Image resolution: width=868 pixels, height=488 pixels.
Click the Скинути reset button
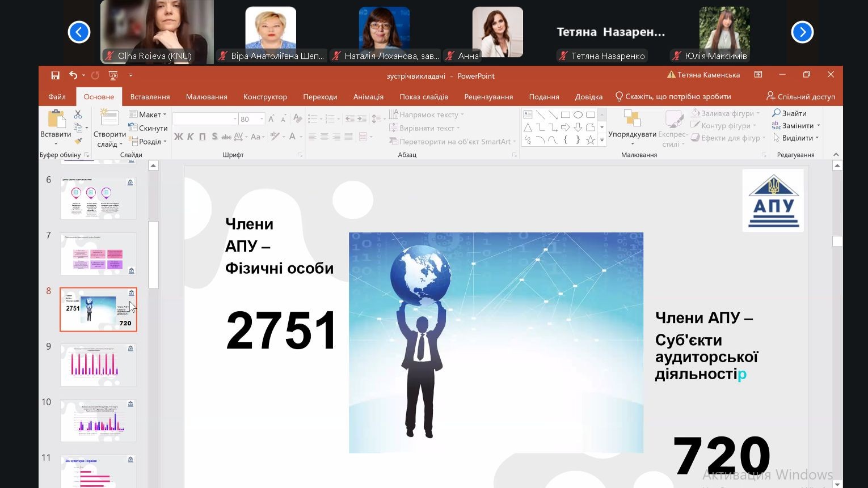tap(149, 128)
